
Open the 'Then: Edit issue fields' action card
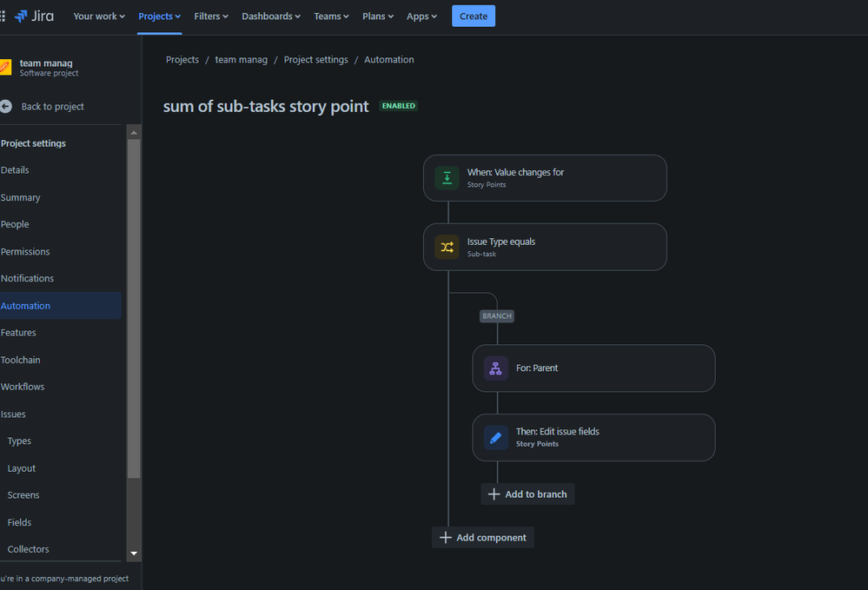[593, 437]
